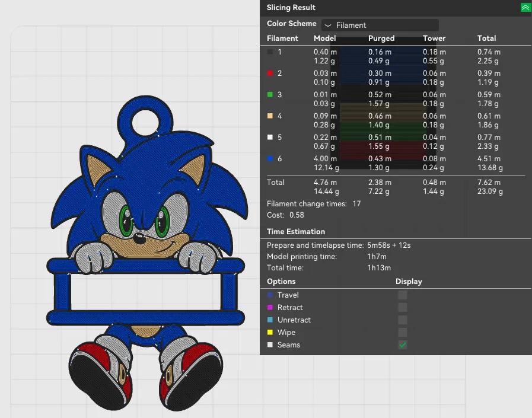Click the Options heading

tap(281, 282)
